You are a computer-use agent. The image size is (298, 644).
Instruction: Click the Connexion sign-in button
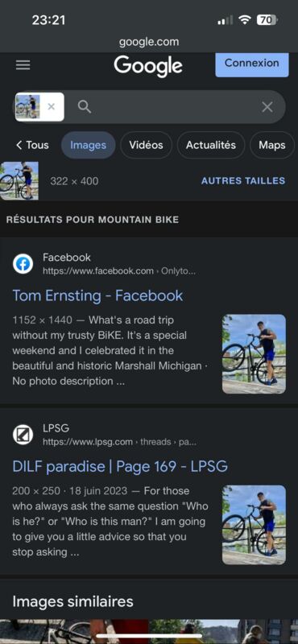[251, 64]
